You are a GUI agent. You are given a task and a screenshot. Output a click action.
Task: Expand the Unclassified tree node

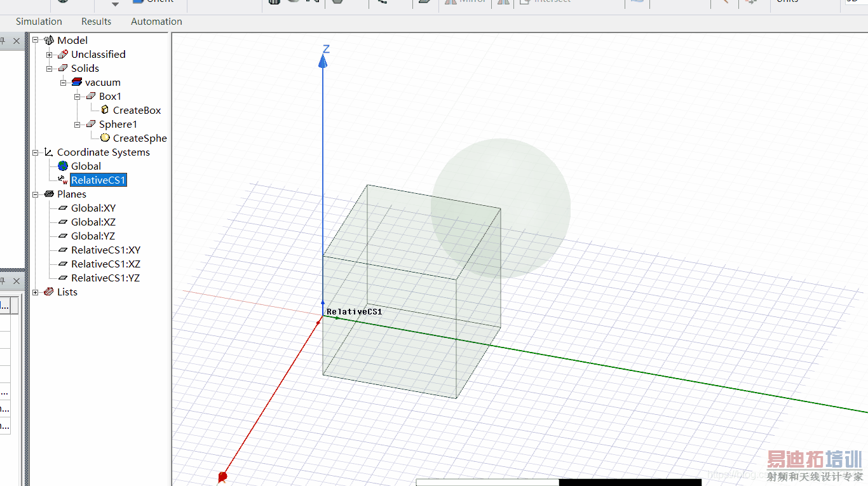coord(50,55)
